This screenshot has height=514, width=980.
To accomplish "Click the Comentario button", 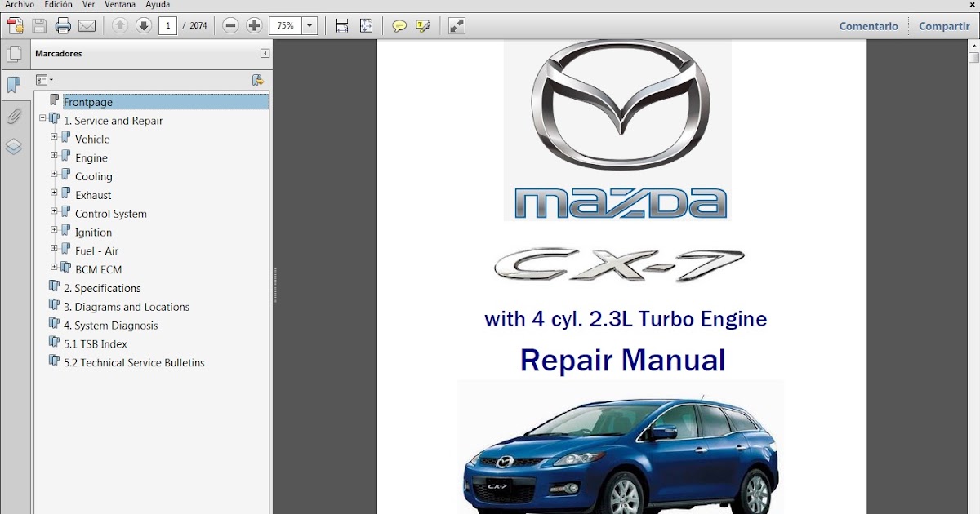I will [x=868, y=25].
